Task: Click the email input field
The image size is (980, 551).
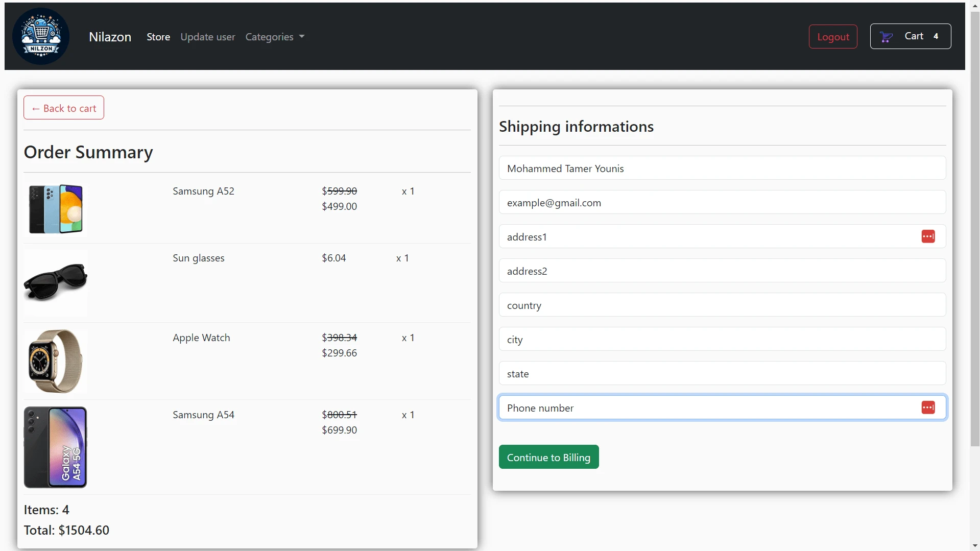Action: click(722, 202)
